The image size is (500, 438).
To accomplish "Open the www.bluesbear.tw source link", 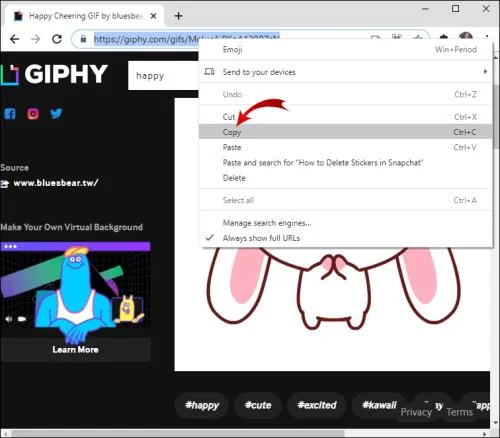I will coord(56,183).
